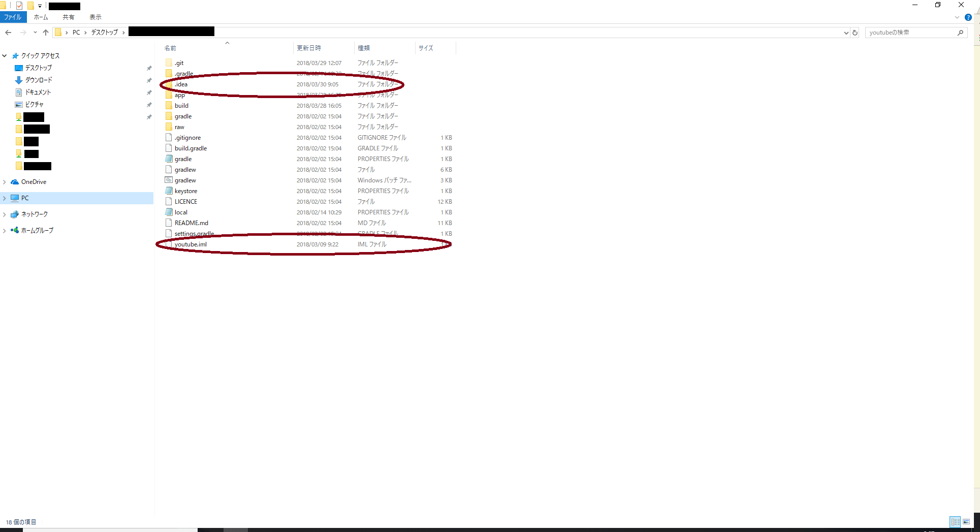Select the ホームグループ icon in sidebar
Screen dimensions: 980x532
coord(15,230)
